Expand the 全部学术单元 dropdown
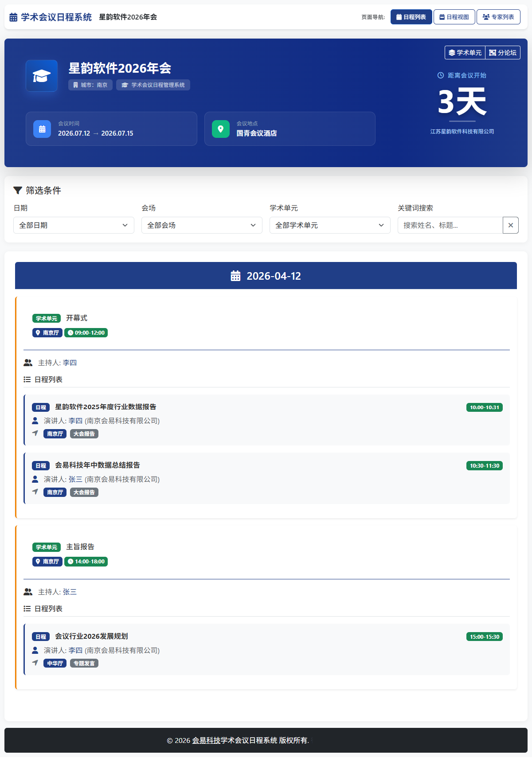 pyautogui.click(x=330, y=225)
